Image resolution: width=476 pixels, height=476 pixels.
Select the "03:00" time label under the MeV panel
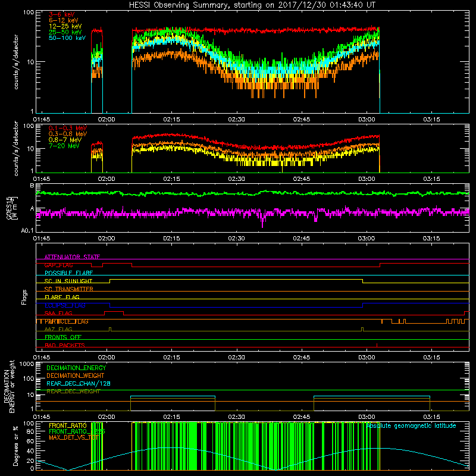[367, 179]
